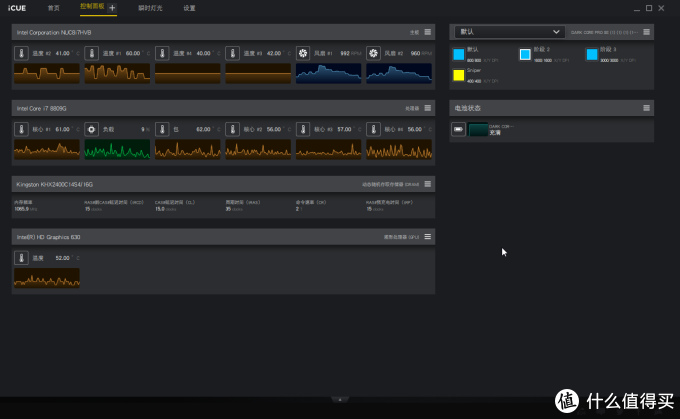Open the 瞬时灯光 instant lighting tab
Viewport: 680px width, 419px height.
coord(150,8)
